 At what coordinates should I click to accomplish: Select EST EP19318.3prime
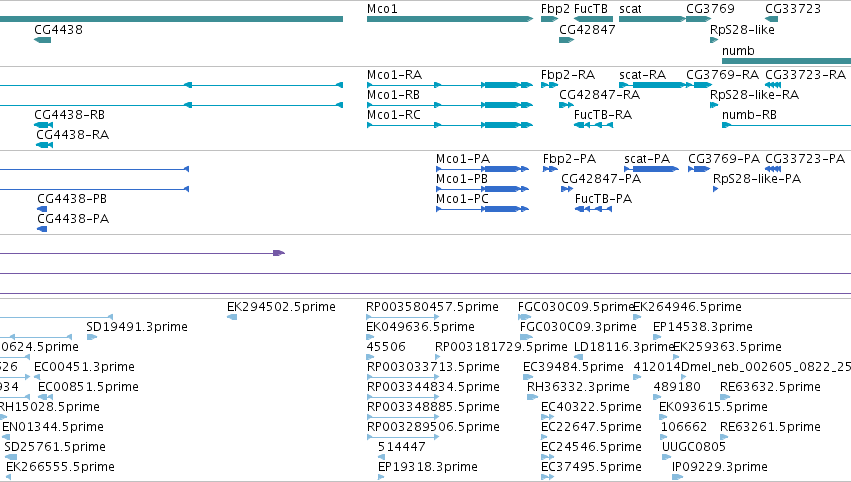tap(428, 468)
